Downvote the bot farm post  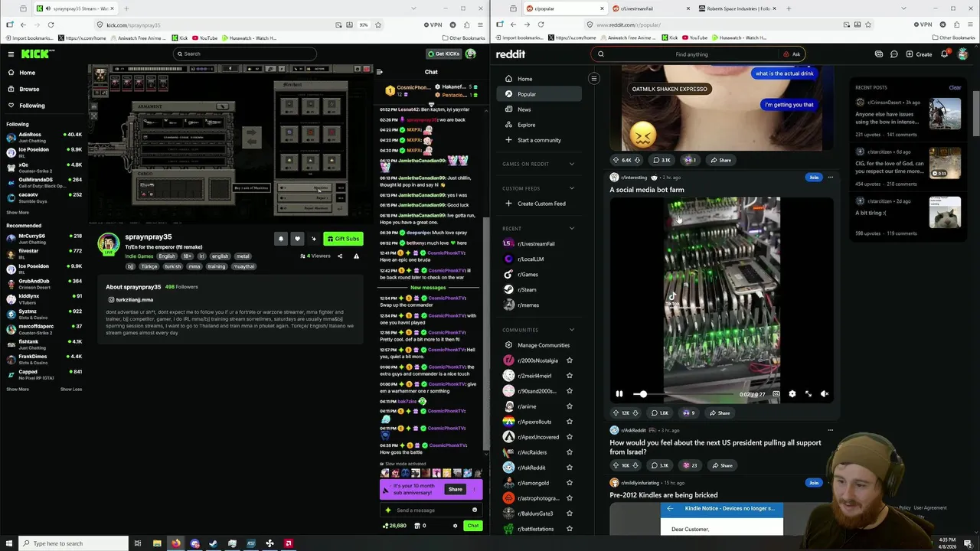pos(635,413)
